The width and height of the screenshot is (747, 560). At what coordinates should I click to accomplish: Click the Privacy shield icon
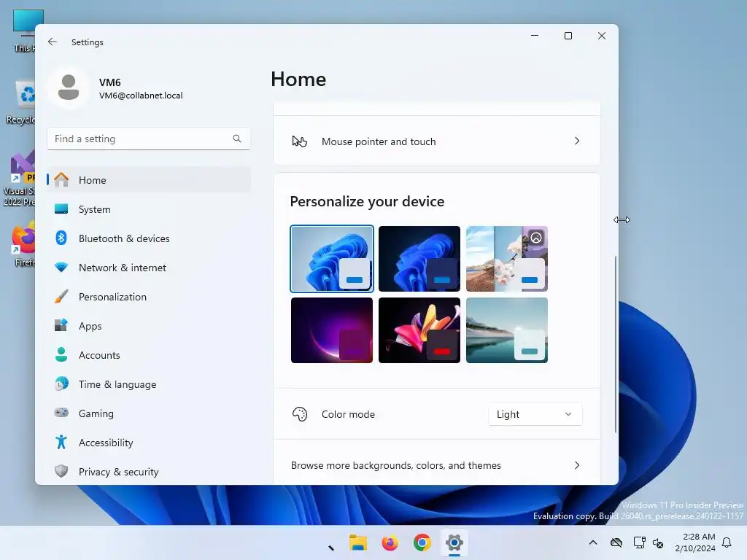pos(61,472)
